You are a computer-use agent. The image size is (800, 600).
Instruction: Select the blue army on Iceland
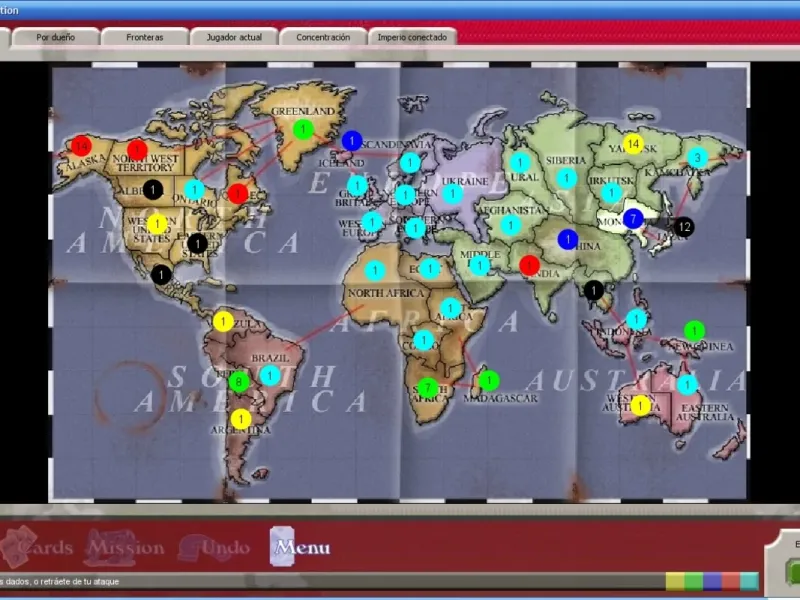[x=352, y=141]
